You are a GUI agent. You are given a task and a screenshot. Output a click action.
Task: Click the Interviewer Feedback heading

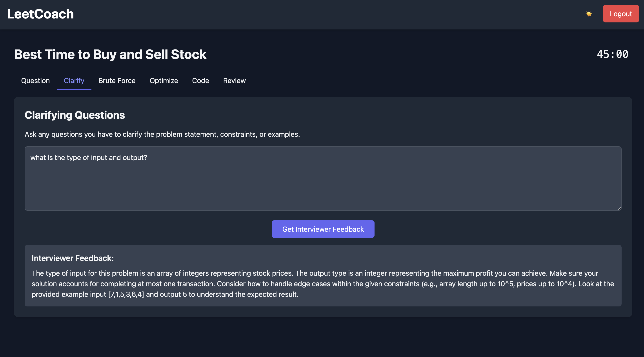(73, 258)
